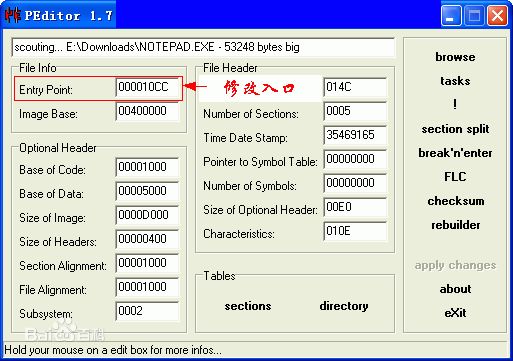513x361 pixels.
Task: Open the FLC calculator
Action: pos(455,177)
